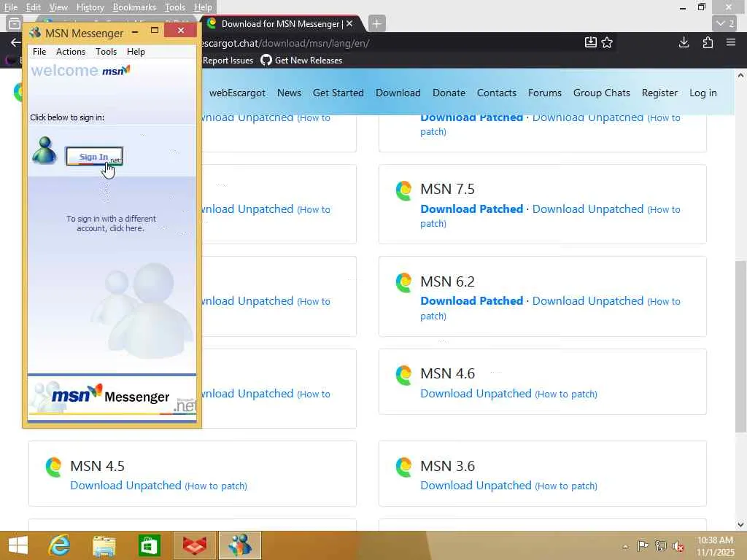The height and width of the screenshot is (560, 747).
Task: Switch to the red fox browser taskbar icon
Action: [194, 545]
